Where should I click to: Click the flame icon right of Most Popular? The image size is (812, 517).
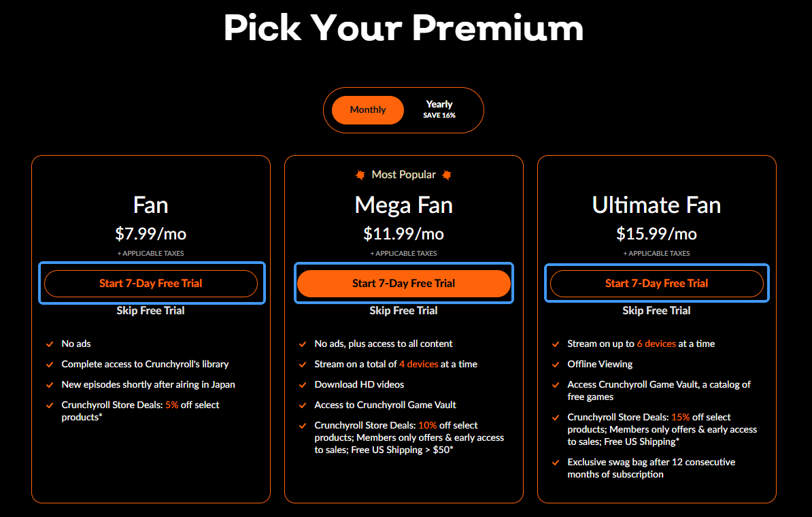click(447, 174)
